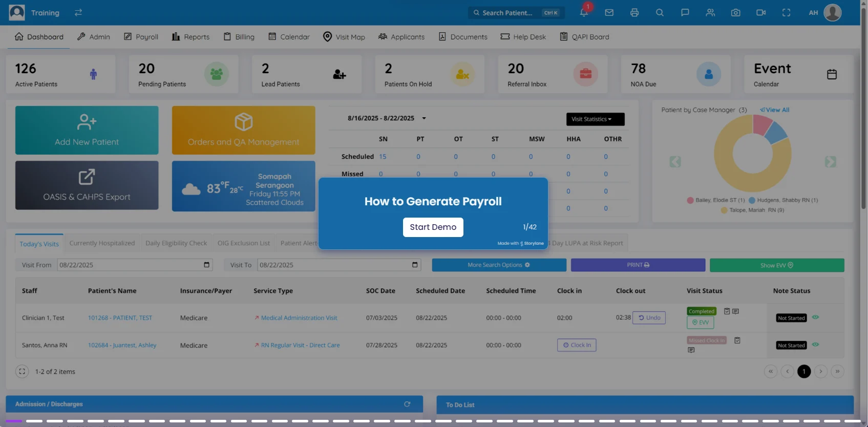Refresh the Admission / Discharges panel
The image size is (868, 427).
(x=407, y=404)
